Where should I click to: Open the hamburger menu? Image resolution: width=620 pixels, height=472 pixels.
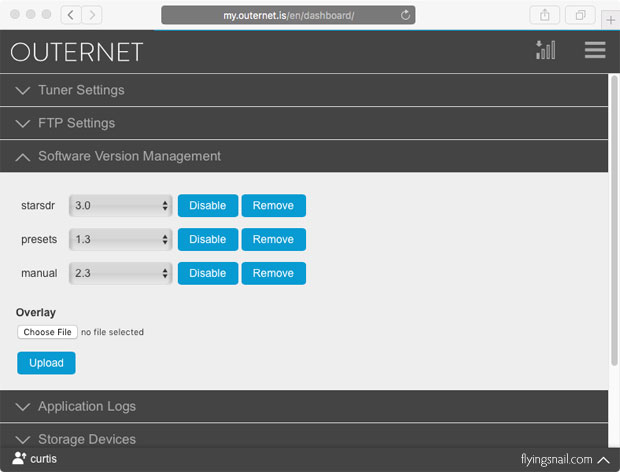point(595,50)
